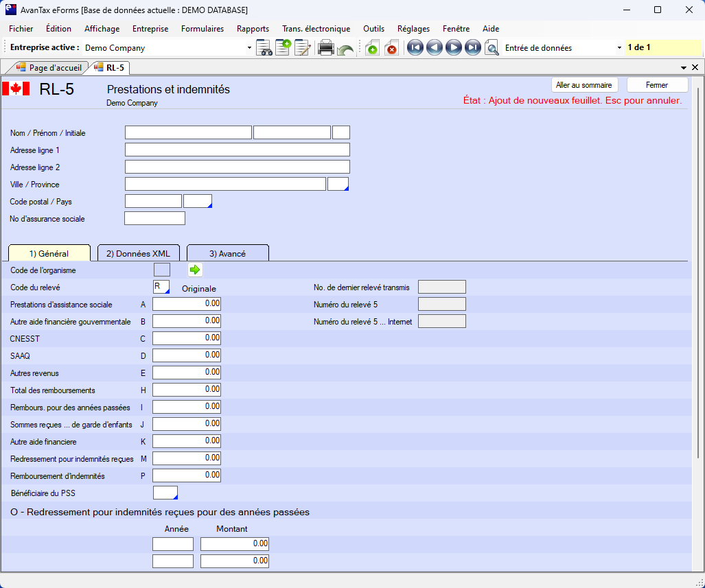Image resolution: width=705 pixels, height=588 pixels.
Task: Open the Trans. électronique menu
Action: point(316,29)
